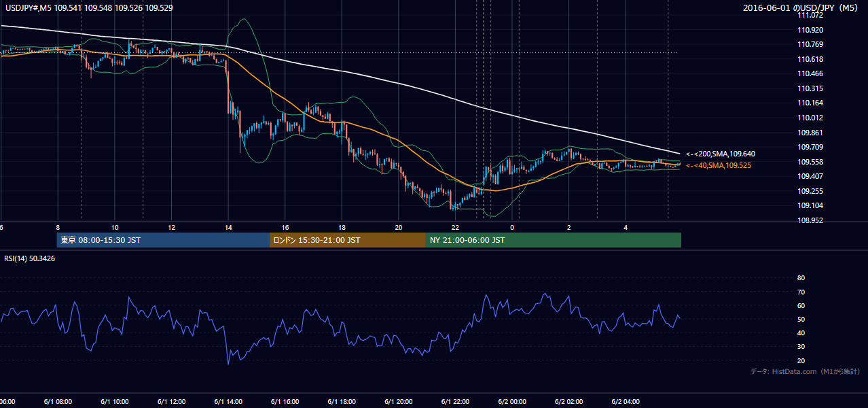Click the 40 SMA 109.525 label
The width and height of the screenshot is (868, 408).
[x=719, y=165]
